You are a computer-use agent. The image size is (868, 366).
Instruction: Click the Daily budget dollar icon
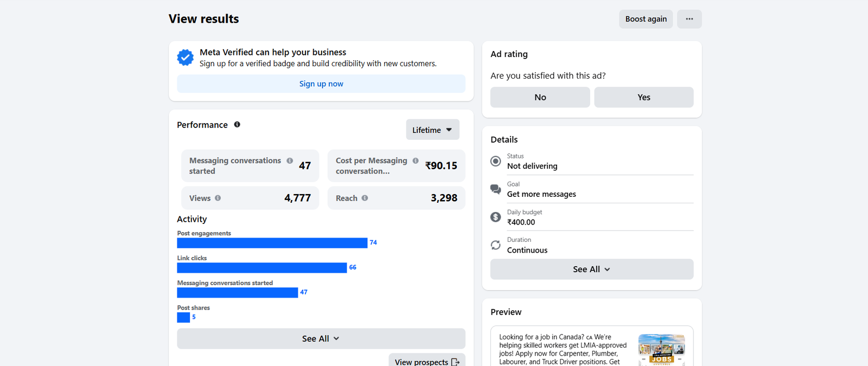(495, 217)
